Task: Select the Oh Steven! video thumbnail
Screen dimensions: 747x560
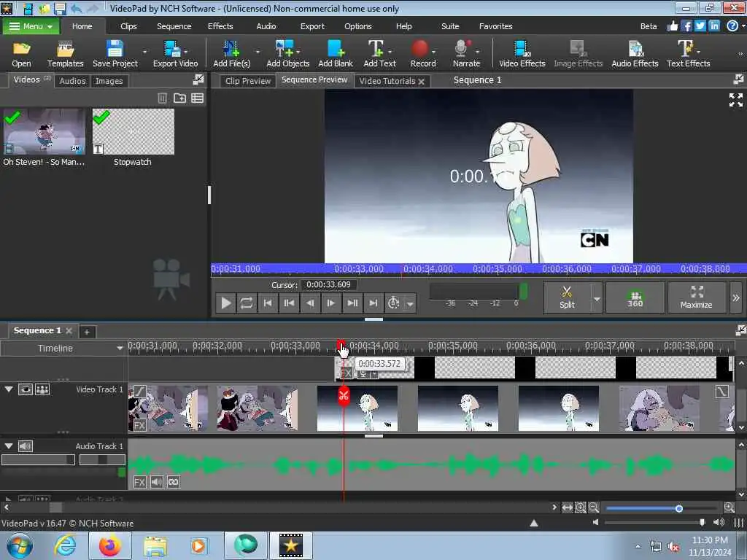Action: click(x=44, y=131)
